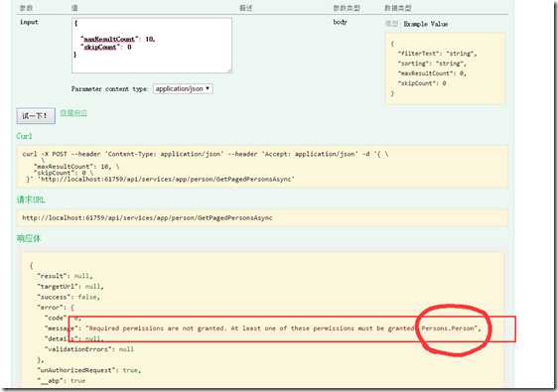
Task: Click "Persons.Person" permission text in response
Action: point(448,327)
